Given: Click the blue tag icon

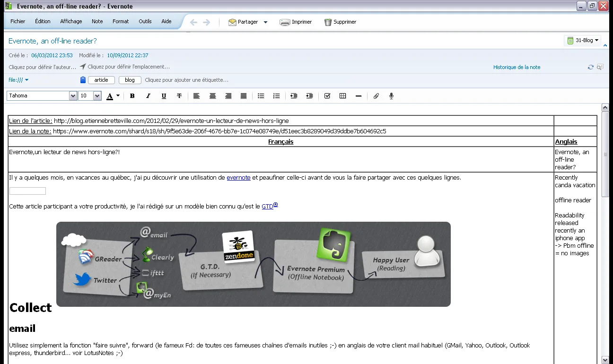Looking at the screenshot, I should coord(83,80).
